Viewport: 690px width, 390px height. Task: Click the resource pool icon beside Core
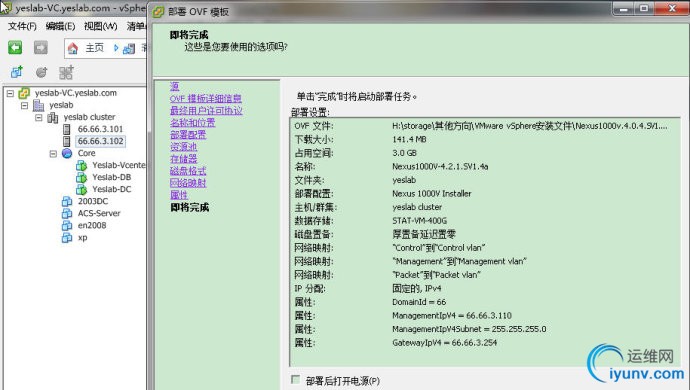pyautogui.click(x=67, y=153)
